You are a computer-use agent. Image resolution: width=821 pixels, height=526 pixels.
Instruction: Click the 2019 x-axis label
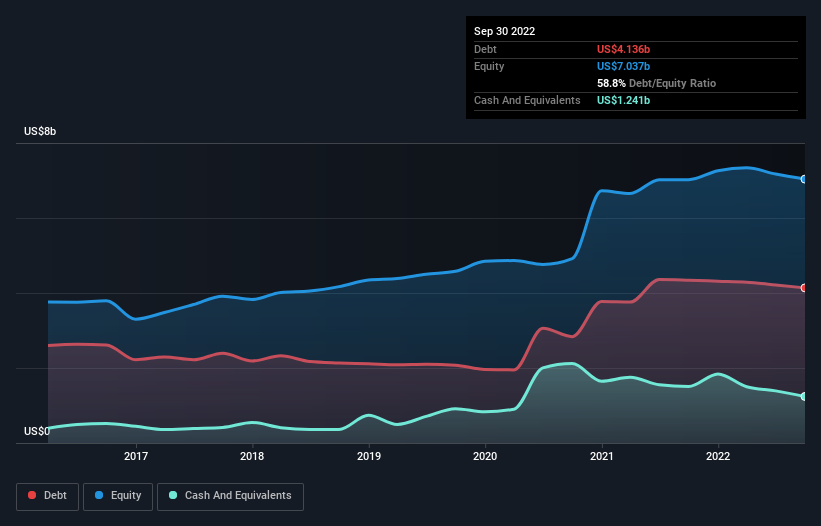point(369,456)
